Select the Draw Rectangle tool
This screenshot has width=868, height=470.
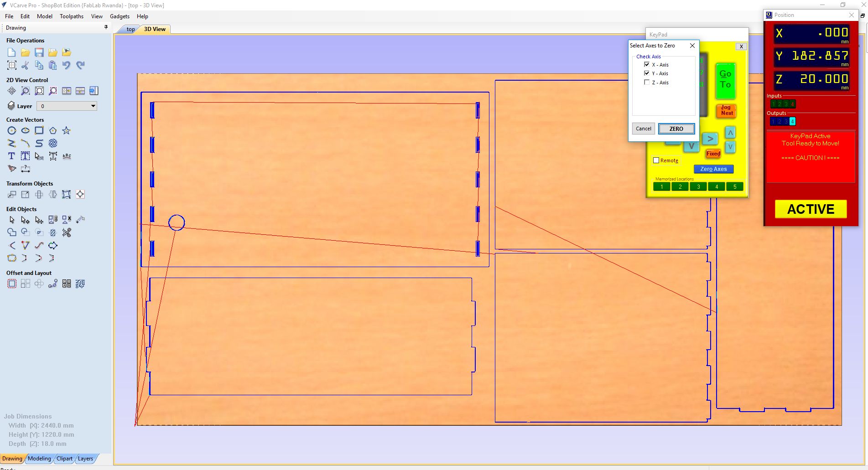(39, 130)
